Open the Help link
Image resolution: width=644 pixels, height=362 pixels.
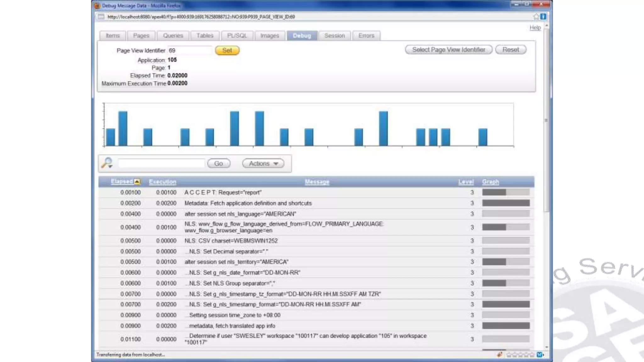[535, 28]
